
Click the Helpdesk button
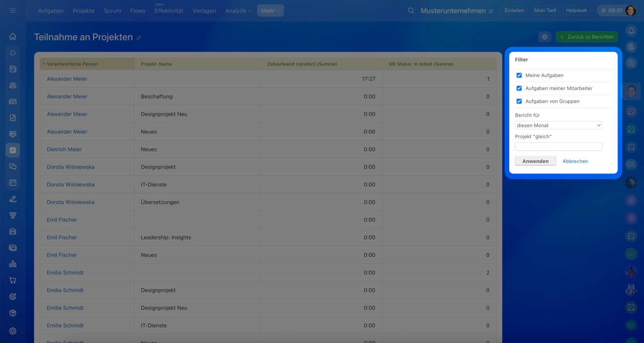[x=577, y=11]
